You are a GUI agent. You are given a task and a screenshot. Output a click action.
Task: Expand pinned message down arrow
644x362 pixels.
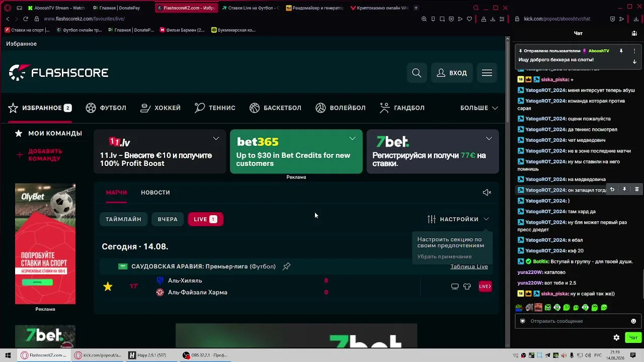pyautogui.click(x=634, y=61)
